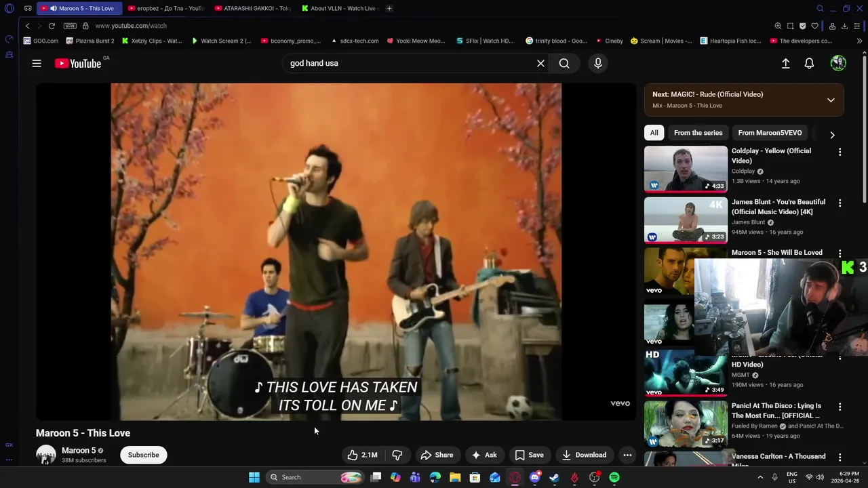Screen dimensions: 868x488
Task: Open Panic! At The Disco video thumbnail
Action: [686, 424]
